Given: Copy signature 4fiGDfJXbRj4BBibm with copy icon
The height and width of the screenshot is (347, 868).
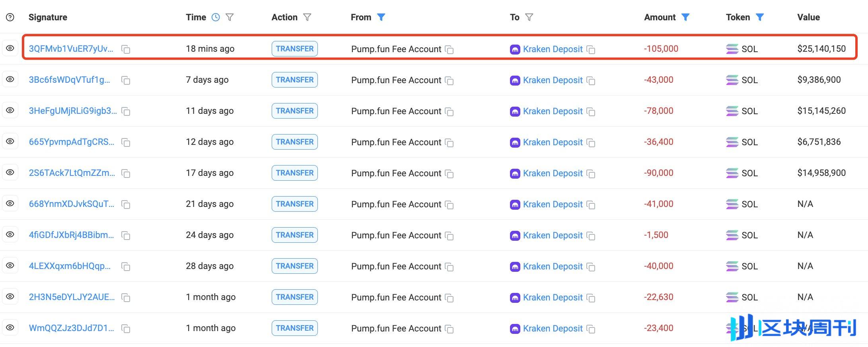Looking at the screenshot, I should [x=126, y=236].
